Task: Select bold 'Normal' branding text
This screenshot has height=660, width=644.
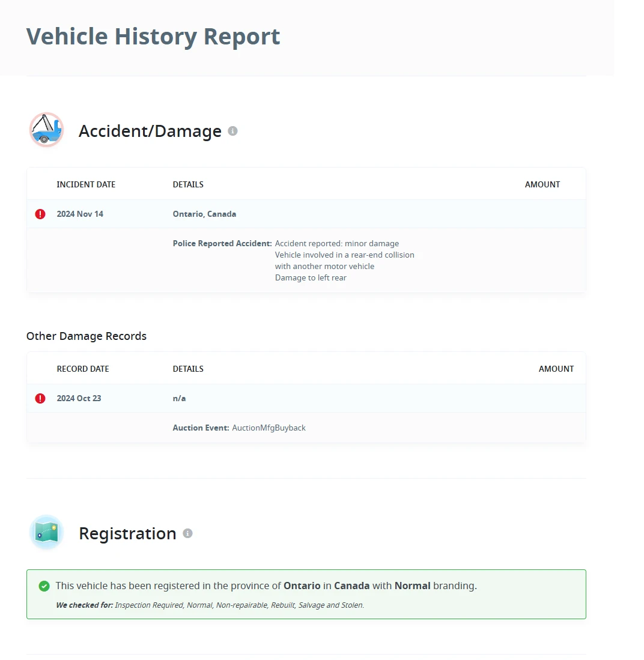Action: (x=412, y=586)
